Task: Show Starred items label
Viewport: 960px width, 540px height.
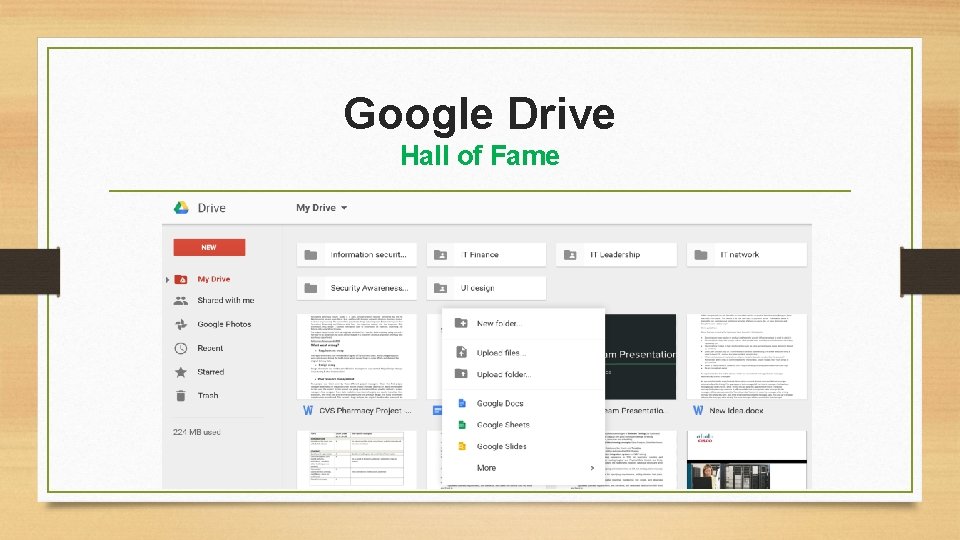Action: click(211, 372)
